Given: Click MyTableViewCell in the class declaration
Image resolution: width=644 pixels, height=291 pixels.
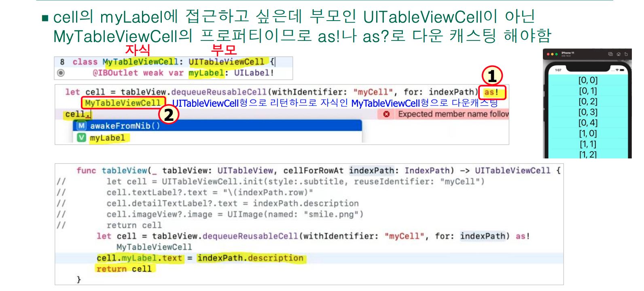Looking at the screenshot, I should pos(140,62).
